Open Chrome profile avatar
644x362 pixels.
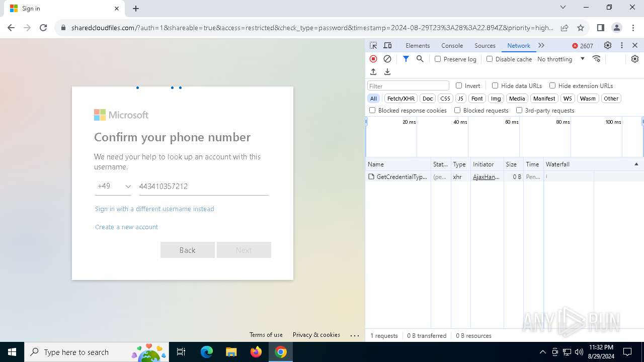(617, 28)
